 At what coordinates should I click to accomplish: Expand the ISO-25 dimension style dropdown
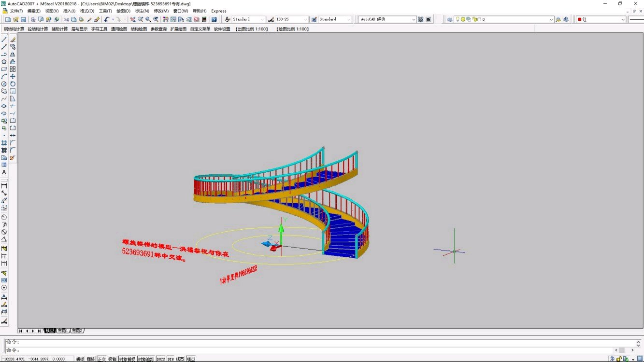pyautogui.click(x=305, y=19)
